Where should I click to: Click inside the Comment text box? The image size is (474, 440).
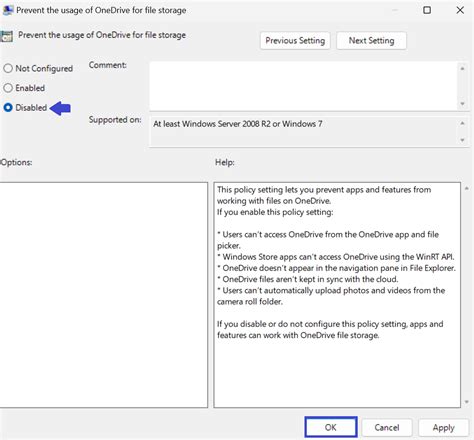point(303,86)
